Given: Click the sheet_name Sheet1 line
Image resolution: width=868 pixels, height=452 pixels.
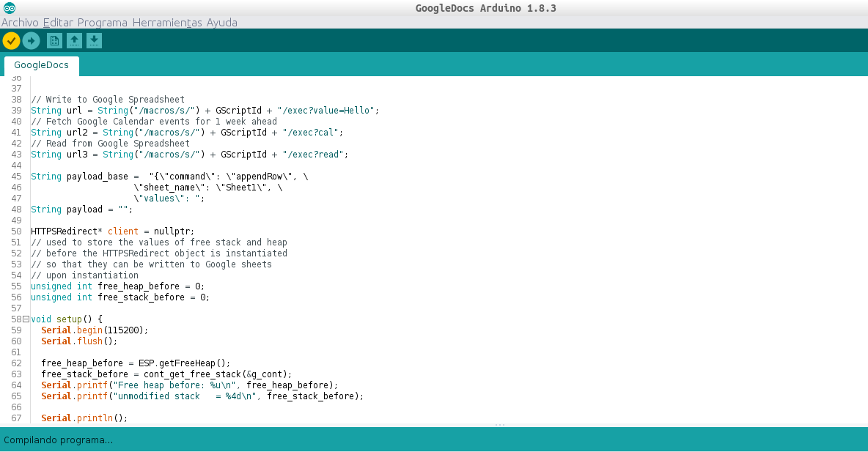Looking at the screenshot, I should [x=207, y=188].
